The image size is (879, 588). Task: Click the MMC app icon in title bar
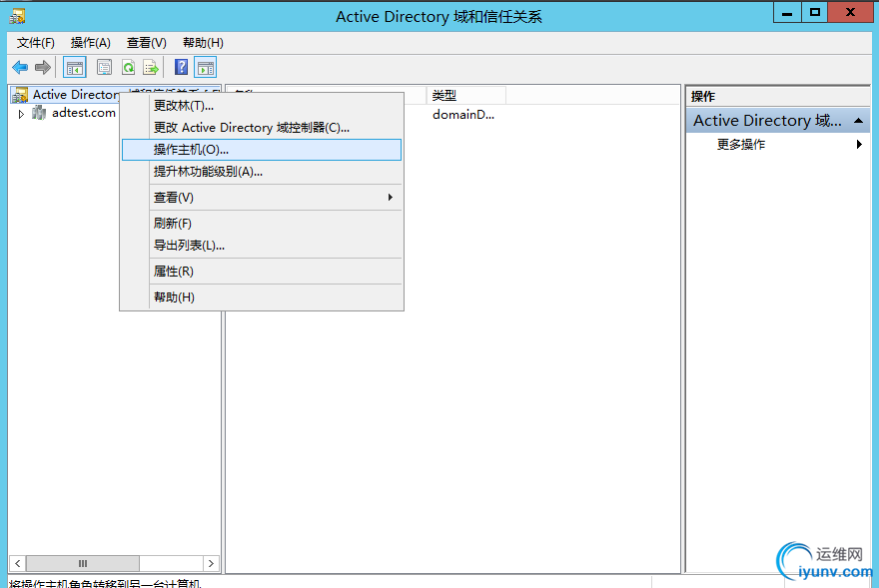(17, 16)
